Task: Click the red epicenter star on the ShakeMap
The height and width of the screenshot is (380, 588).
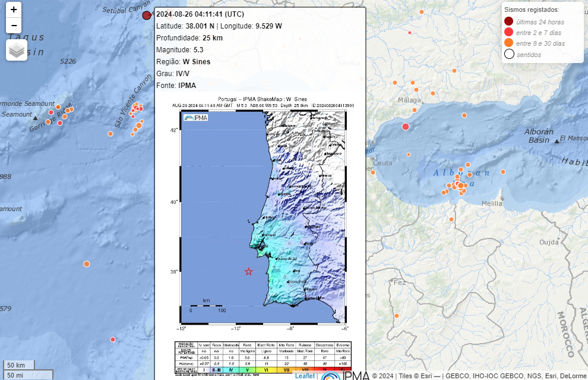Action: click(x=248, y=272)
